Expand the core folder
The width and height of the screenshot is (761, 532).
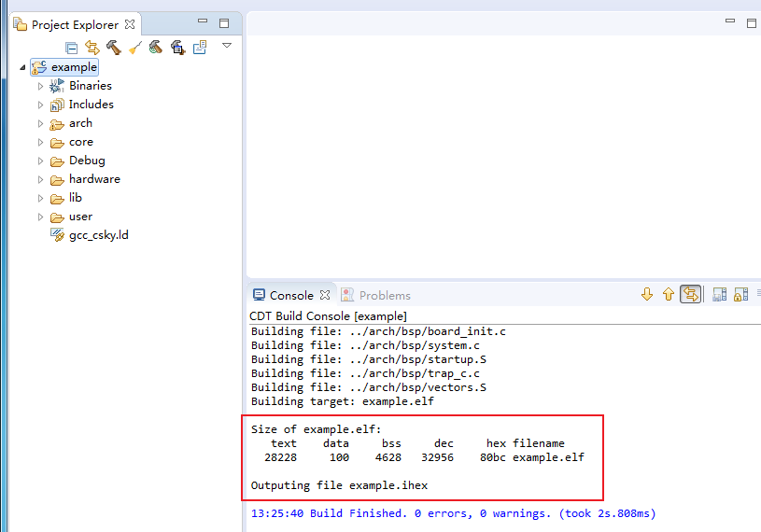click(41, 142)
